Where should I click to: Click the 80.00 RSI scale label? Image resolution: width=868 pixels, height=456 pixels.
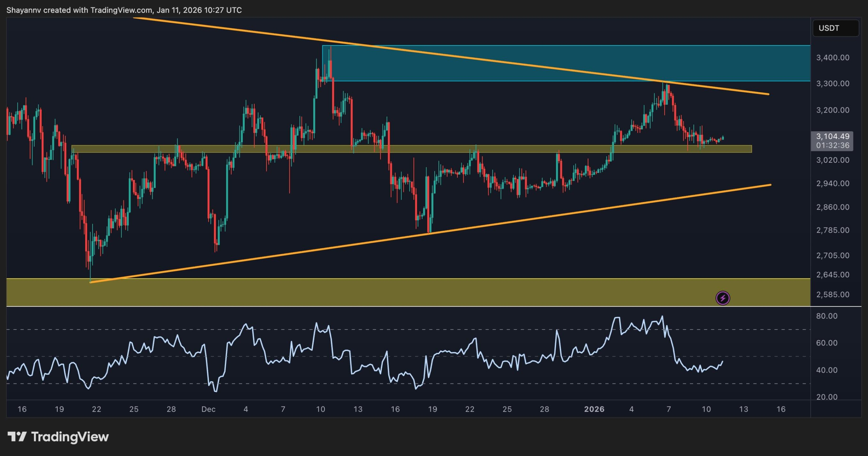[x=827, y=316]
